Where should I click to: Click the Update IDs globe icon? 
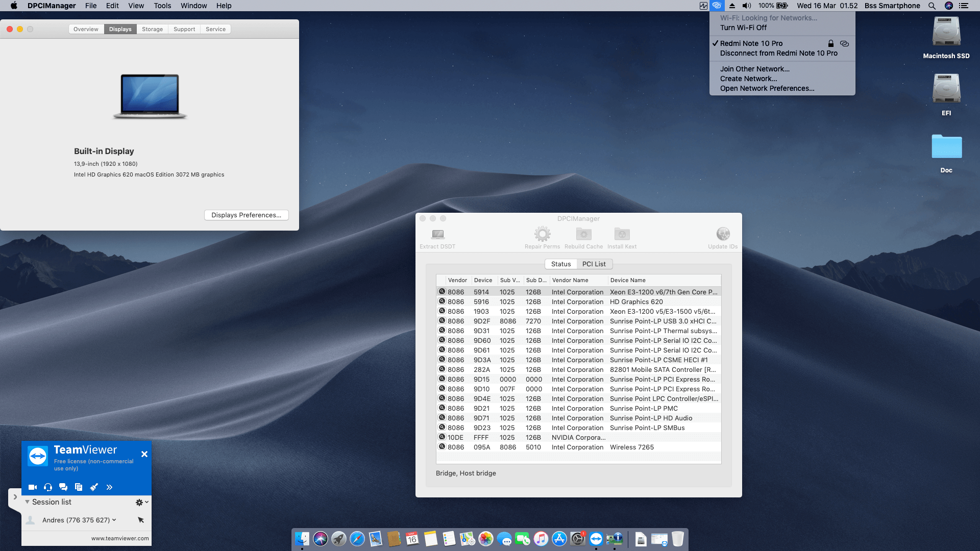tap(723, 234)
